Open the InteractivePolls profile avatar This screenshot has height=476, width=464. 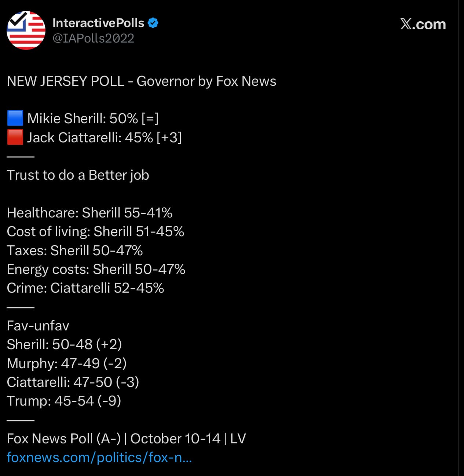(26, 30)
